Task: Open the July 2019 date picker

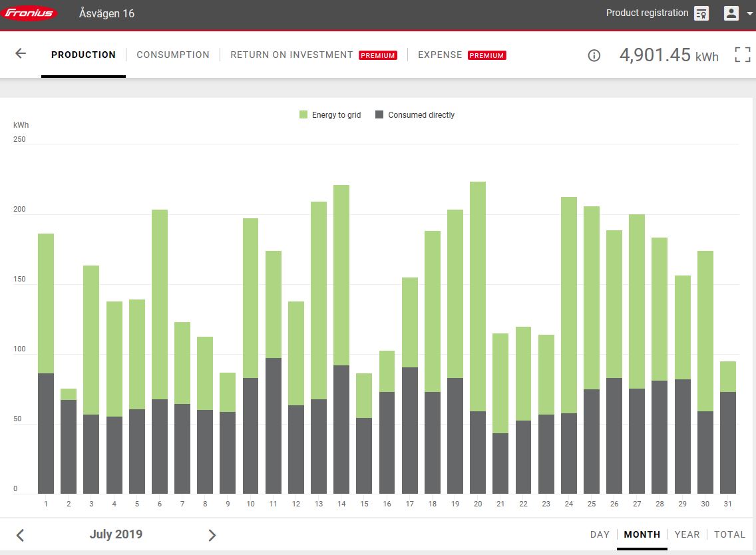Action: pyautogui.click(x=116, y=534)
